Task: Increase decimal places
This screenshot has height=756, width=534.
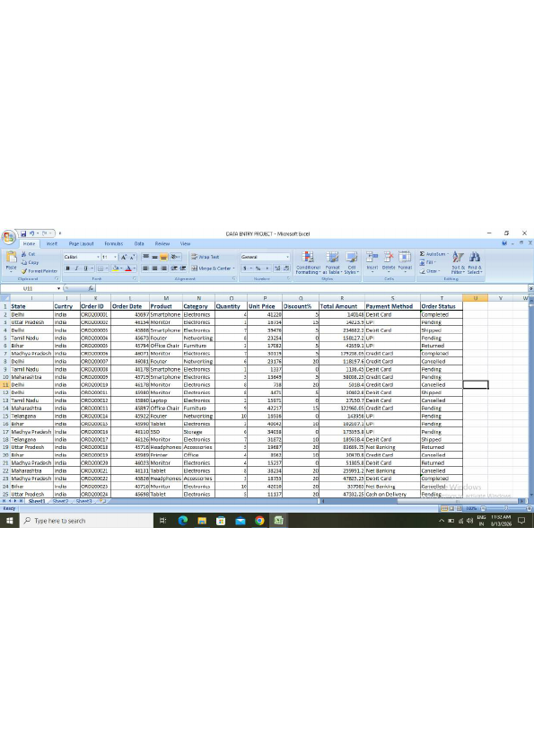Action: (277, 268)
